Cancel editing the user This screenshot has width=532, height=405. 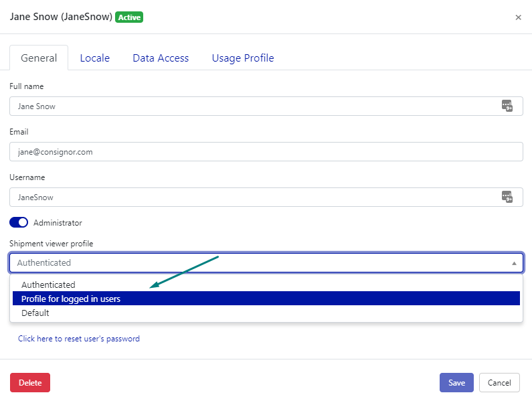coord(499,382)
